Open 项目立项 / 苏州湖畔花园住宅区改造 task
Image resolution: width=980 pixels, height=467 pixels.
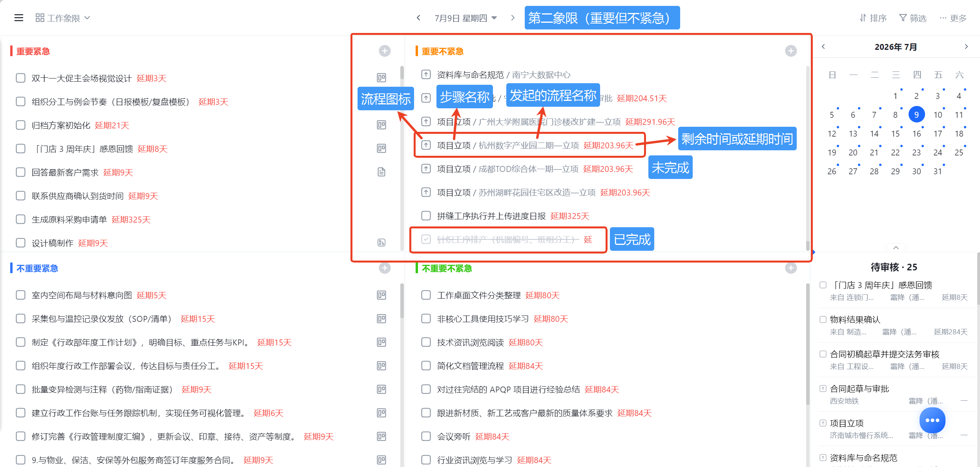[x=516, y=192]
